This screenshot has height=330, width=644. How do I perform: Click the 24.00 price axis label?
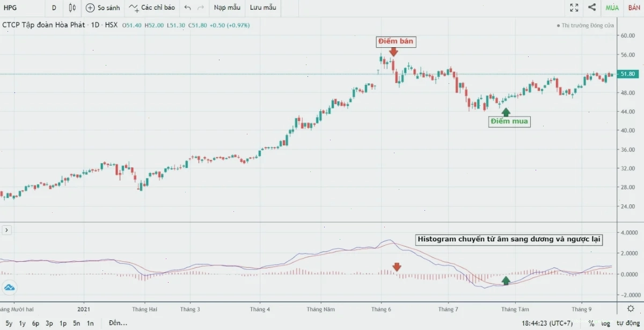pos(627,206)
